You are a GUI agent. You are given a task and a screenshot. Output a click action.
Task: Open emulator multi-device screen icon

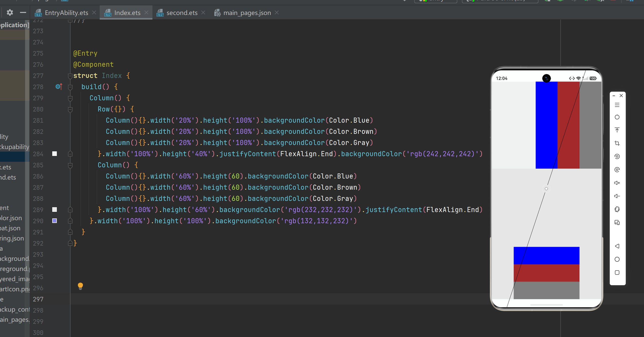[617, 222]
